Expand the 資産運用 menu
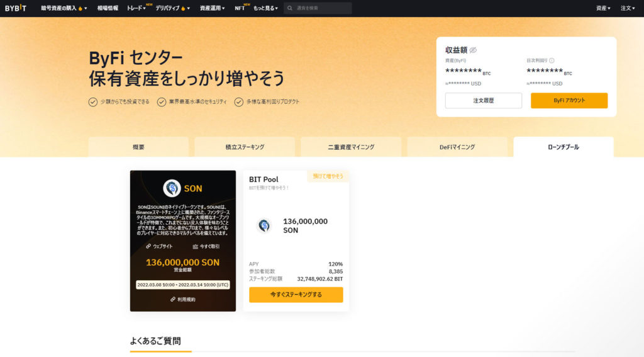The width and height of the screenshot is (644, 357). [x=212, y=8]
